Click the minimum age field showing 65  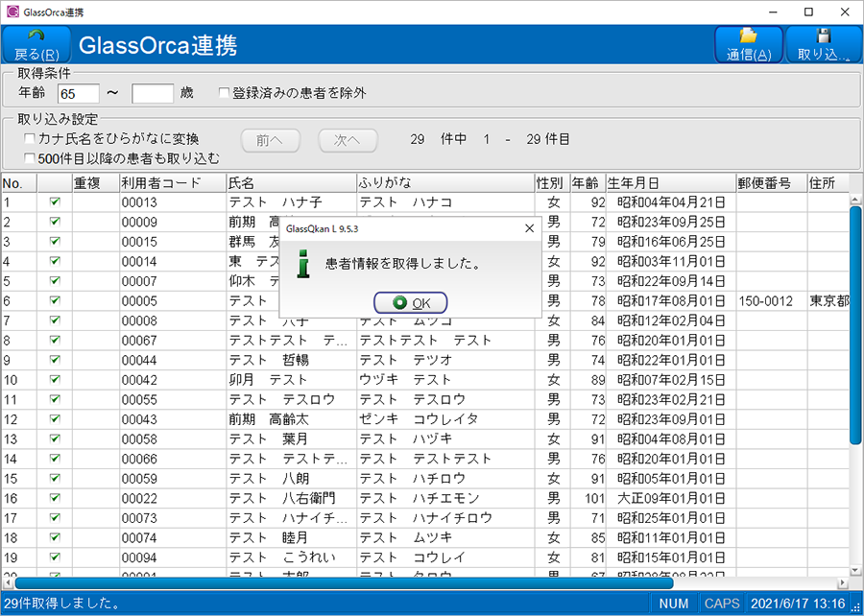pyautogui.click(x=79, y=93)
